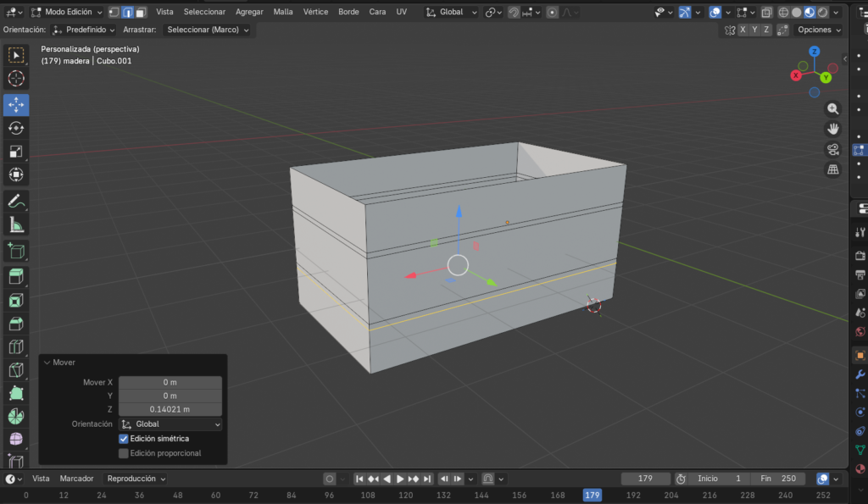Open the Malla menu
This screenshot has height=504, width=868.
[283, 12]
